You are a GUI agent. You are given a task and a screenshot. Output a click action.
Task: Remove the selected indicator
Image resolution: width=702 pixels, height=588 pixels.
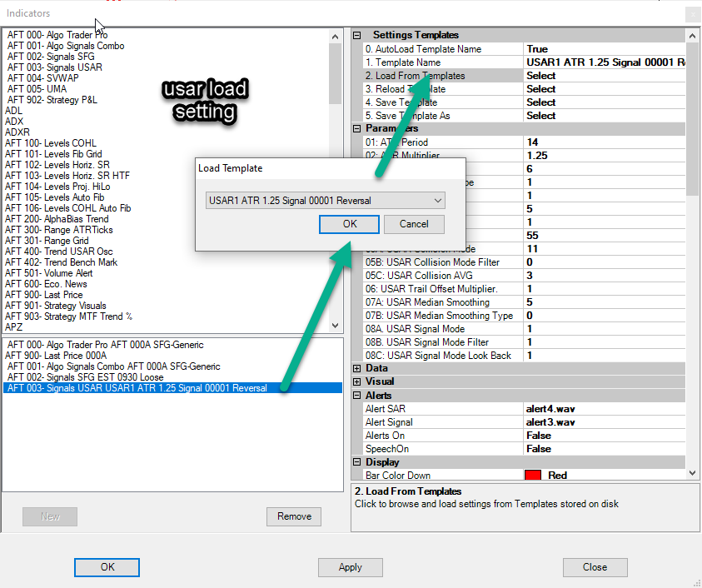pyautogui.click(x=294, y=516)
